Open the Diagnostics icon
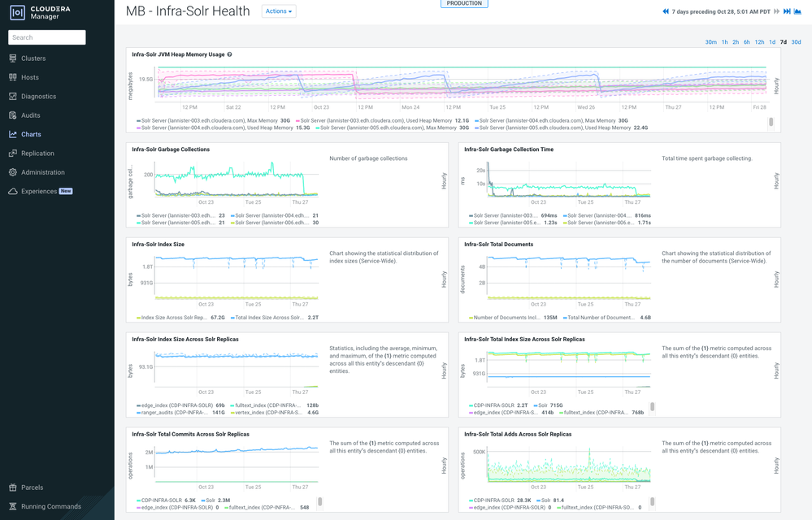 [x=13, y=96]
